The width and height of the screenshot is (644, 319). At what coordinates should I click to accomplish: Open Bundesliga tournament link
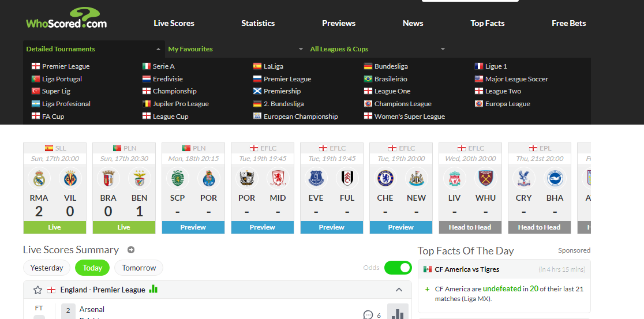[x=391, y=66]
